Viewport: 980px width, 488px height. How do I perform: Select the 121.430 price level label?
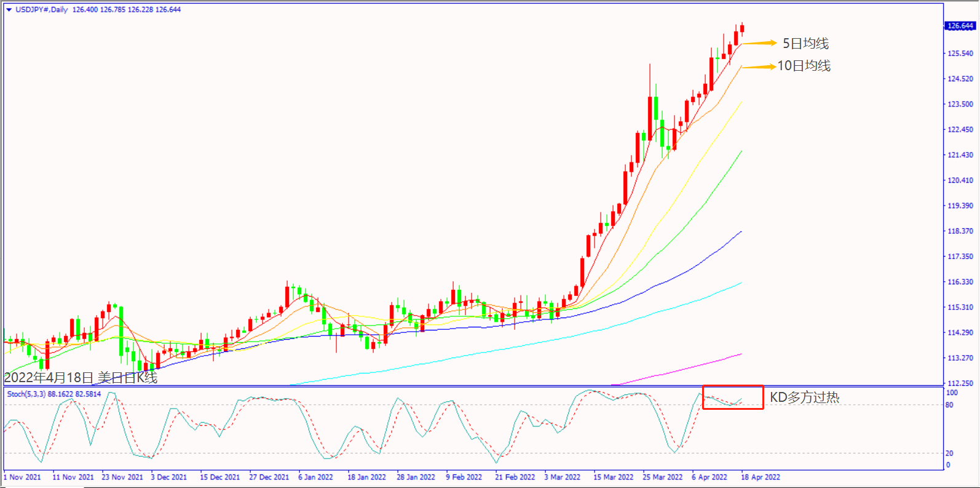[960, 155]
